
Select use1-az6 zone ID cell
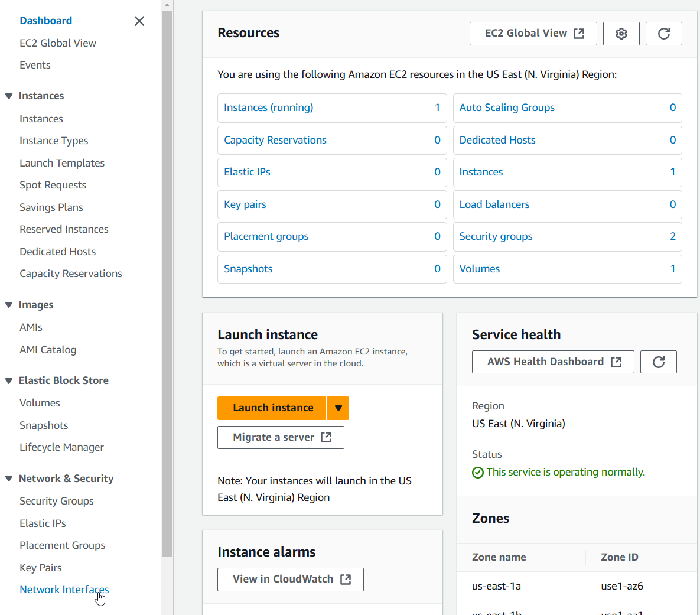coord(622,586)
